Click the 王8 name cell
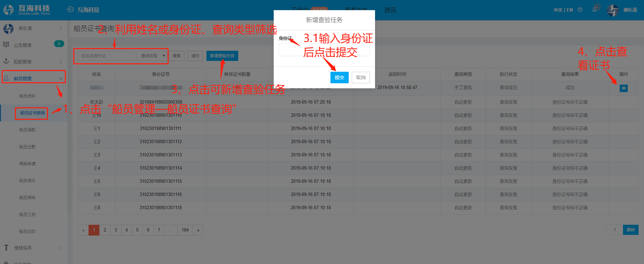The image size is (644, 264). pos(97,208)
